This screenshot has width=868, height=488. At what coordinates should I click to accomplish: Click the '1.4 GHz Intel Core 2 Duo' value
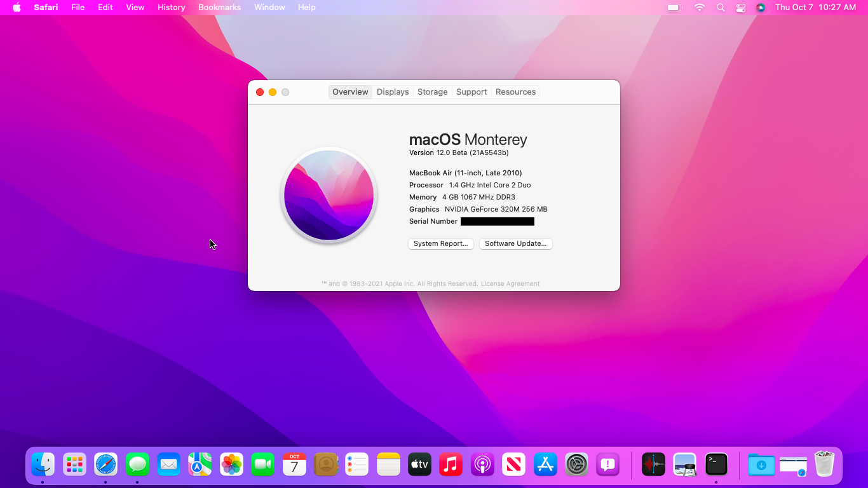click(x=490, y=185)
